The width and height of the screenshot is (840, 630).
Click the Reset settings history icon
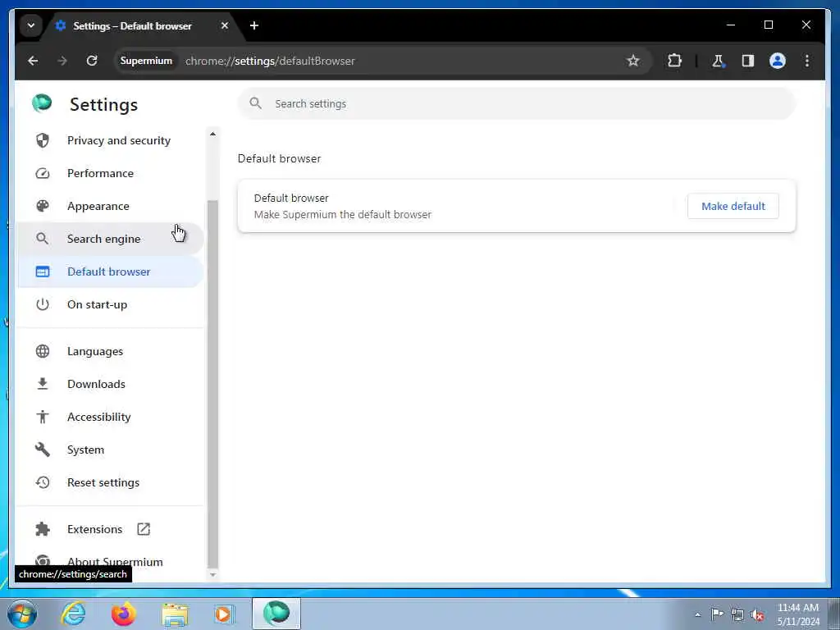[43, 482]
